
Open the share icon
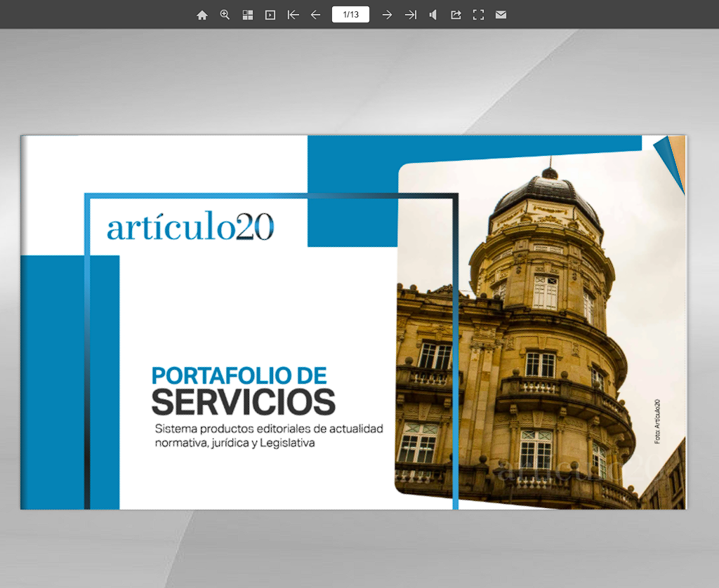(x=455, y=15)
